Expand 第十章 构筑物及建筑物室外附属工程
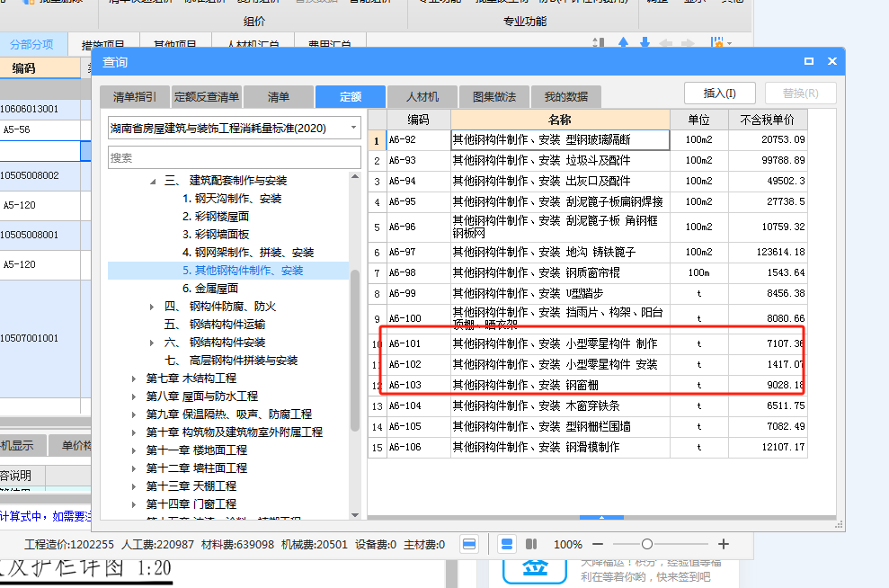Screen dimensions: 889x588 coord(133,432)
